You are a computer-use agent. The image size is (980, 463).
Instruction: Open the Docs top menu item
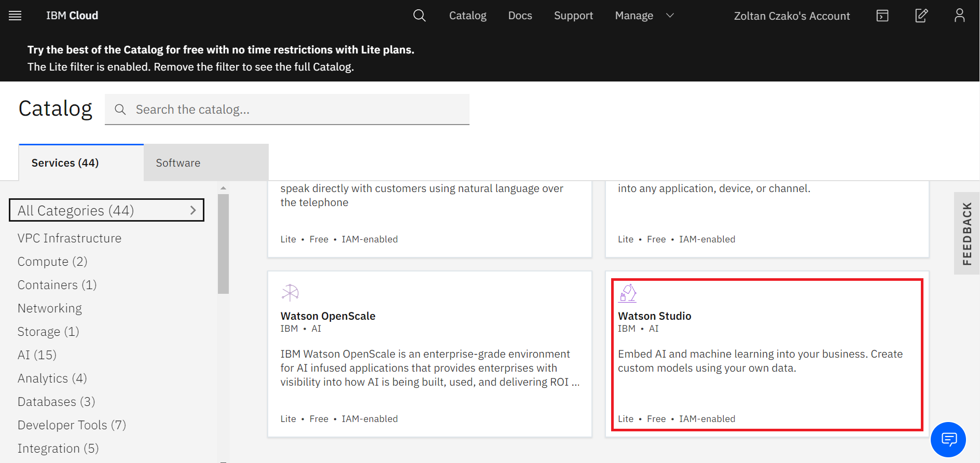pyautogui.click(x=520, y=16)
